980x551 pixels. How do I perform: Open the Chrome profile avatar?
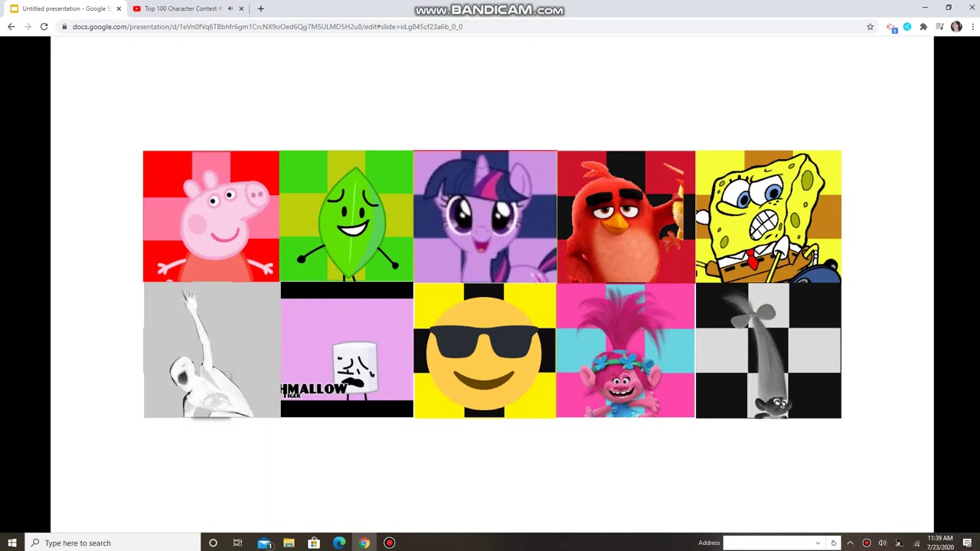[x=956, y=27]
